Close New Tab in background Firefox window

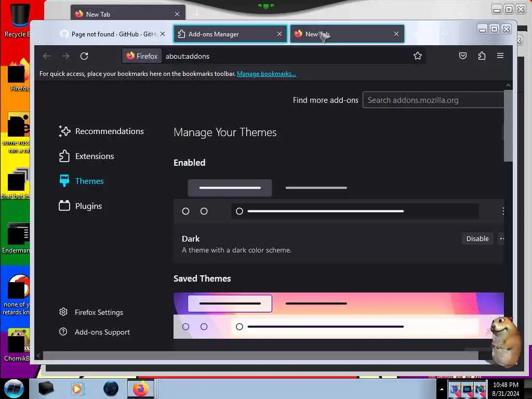pyautogui.click(x=177, y=14)
